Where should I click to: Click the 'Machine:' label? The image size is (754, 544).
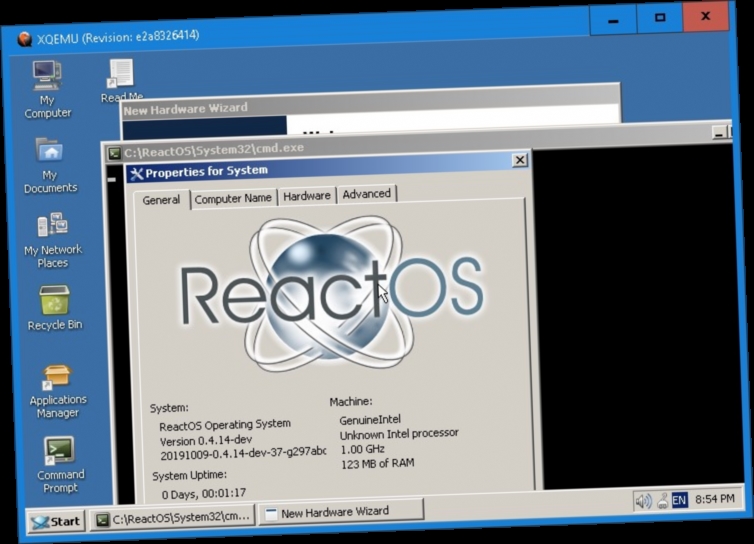pyautogui.click(x=351, y=401)
